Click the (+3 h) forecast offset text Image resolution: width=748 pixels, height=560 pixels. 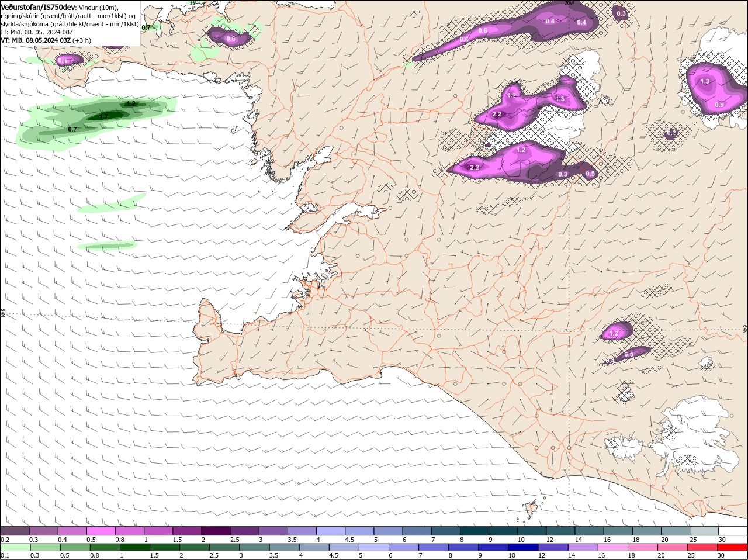[x=82, y=40]
